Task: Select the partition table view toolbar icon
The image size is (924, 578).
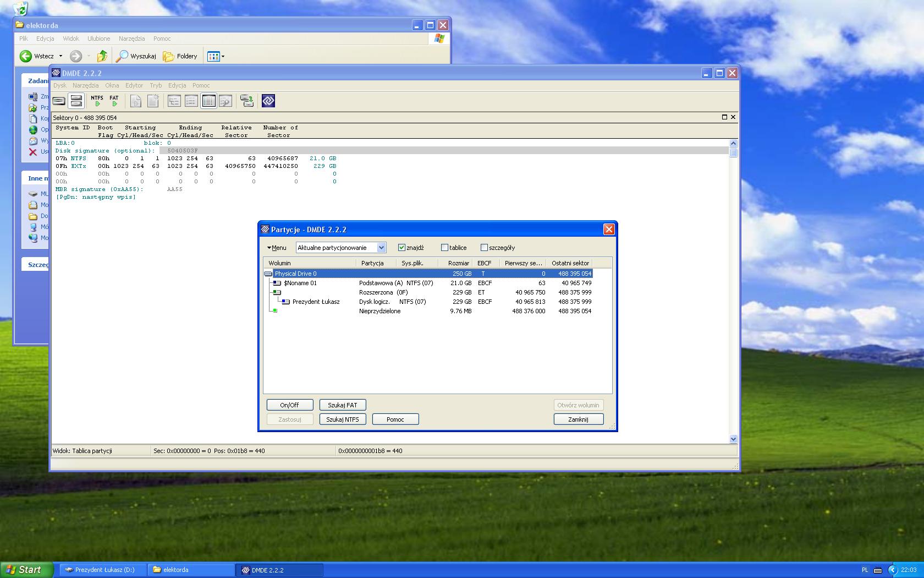Action: 208,101
